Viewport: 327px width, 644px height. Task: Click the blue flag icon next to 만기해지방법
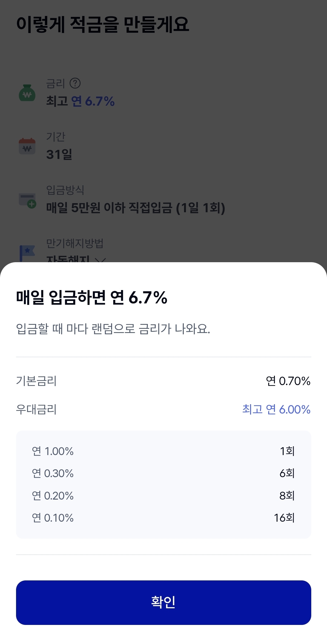(27, 253)
